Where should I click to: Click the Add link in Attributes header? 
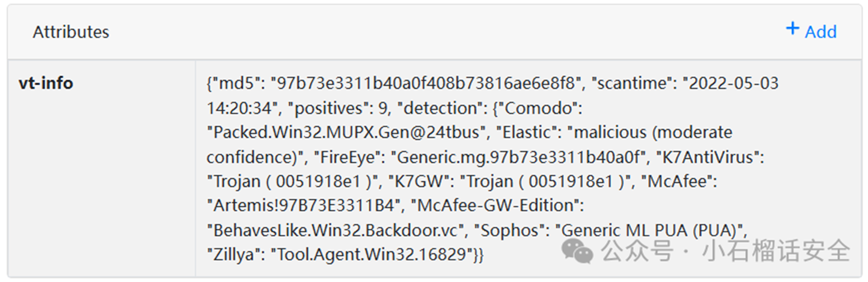click(820, 32)
